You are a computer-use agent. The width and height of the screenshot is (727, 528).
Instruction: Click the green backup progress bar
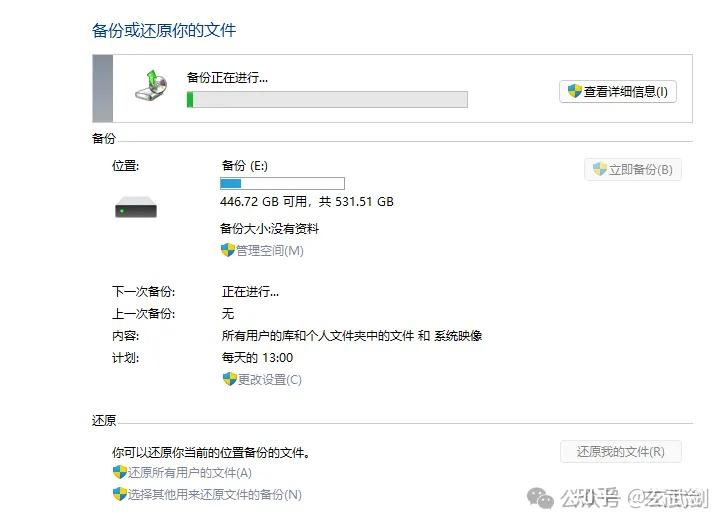coord(327,100)
